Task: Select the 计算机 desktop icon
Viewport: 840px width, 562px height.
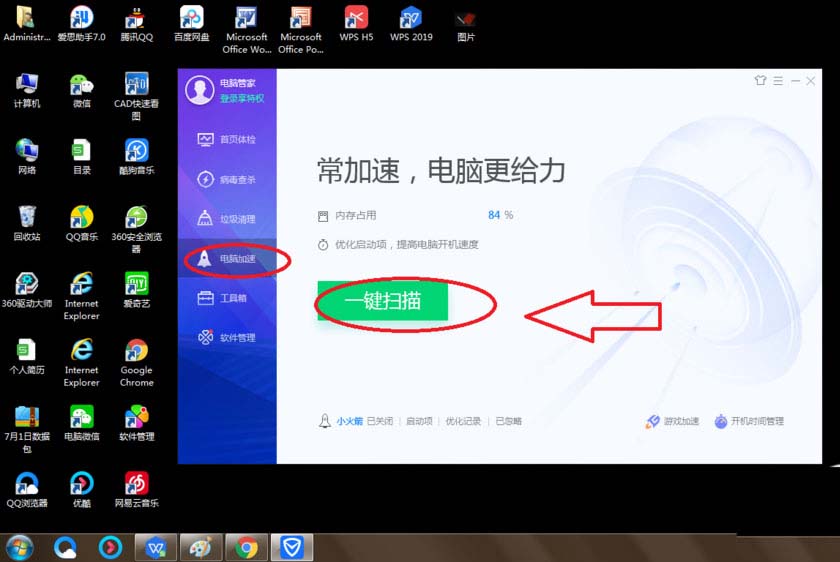Action: [x=27, y=90]
